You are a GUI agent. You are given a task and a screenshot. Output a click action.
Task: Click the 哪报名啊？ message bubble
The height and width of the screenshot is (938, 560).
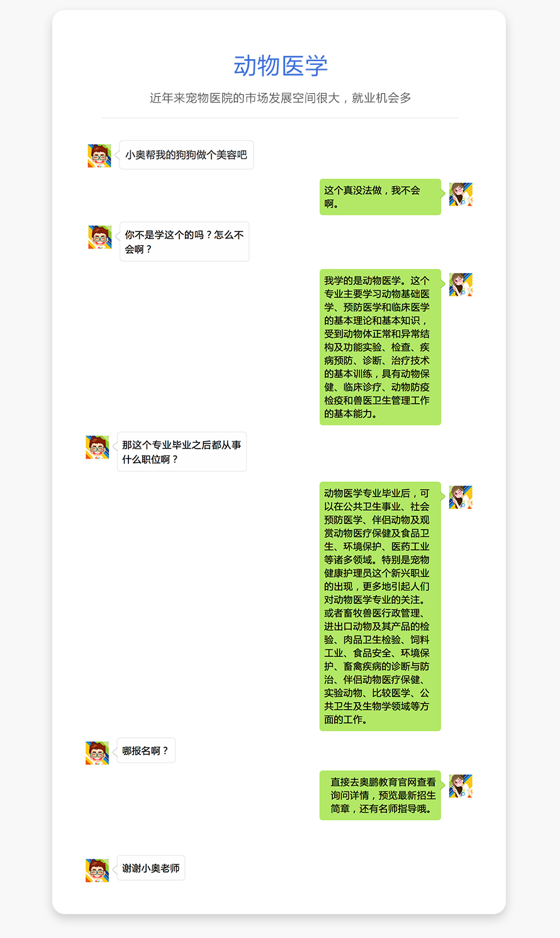(x=146, y=751)
